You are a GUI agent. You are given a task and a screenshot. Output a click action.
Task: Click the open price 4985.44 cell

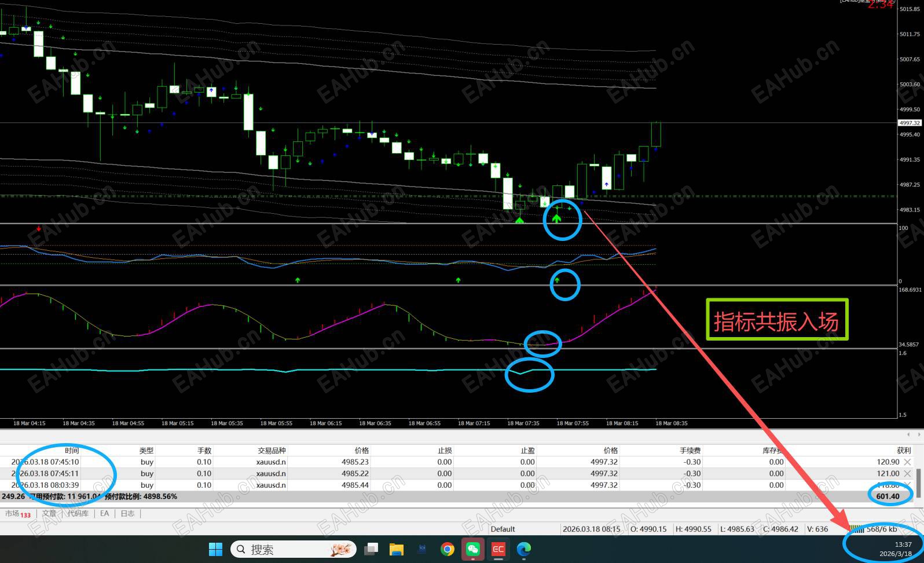click(x=355, y=485)
